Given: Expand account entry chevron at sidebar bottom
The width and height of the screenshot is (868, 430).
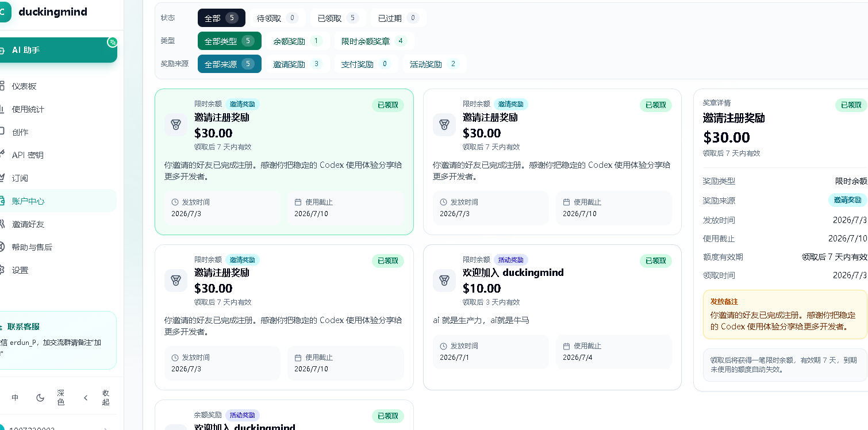Looking at the screenshot, I should 105,428.
